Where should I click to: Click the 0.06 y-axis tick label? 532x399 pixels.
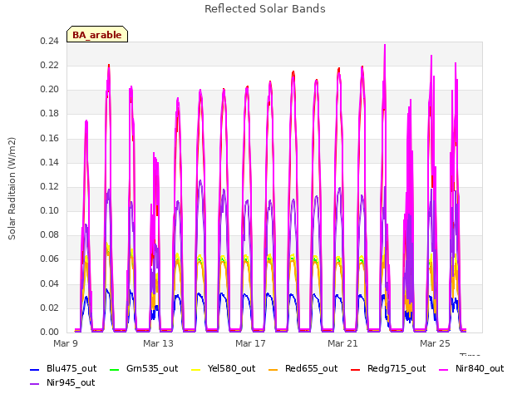(x=50, y=259)
